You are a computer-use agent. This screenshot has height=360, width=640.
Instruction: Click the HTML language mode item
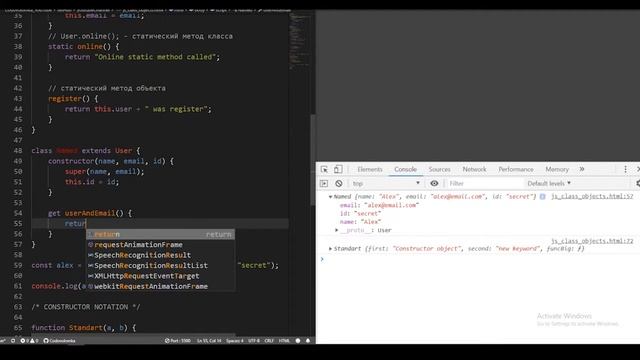(284, 341)
